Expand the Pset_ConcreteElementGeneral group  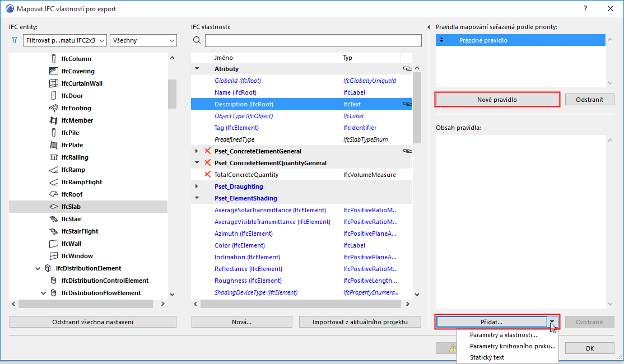[197, 151]
